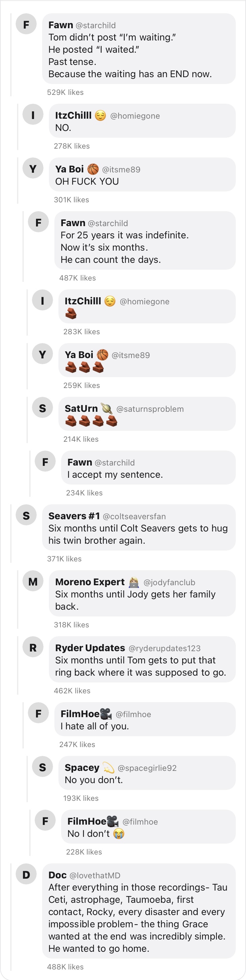Open the @starchild handle on the top comment

[95, 25]
